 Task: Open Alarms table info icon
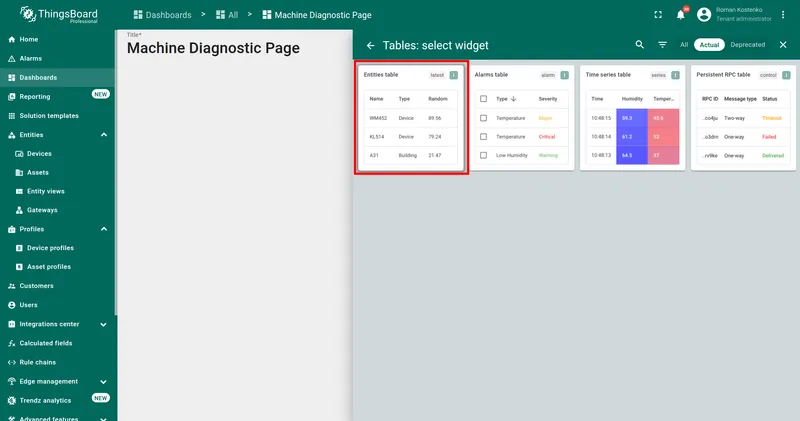point(564,75)
